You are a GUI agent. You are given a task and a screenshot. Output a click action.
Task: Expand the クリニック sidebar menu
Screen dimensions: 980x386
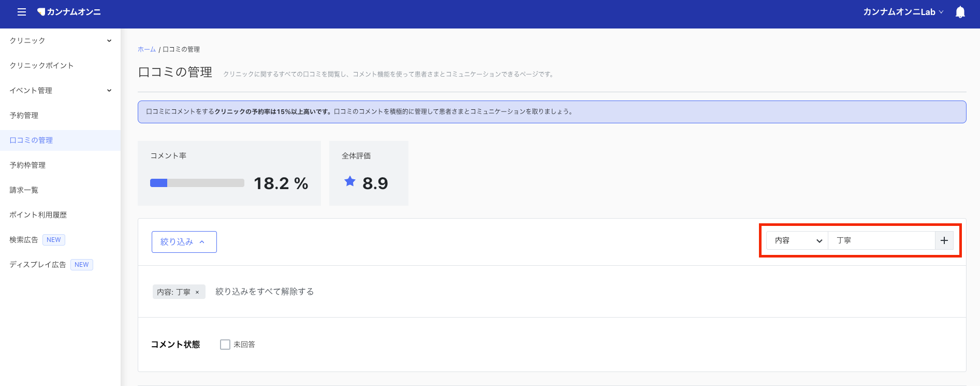coord(60,40)
